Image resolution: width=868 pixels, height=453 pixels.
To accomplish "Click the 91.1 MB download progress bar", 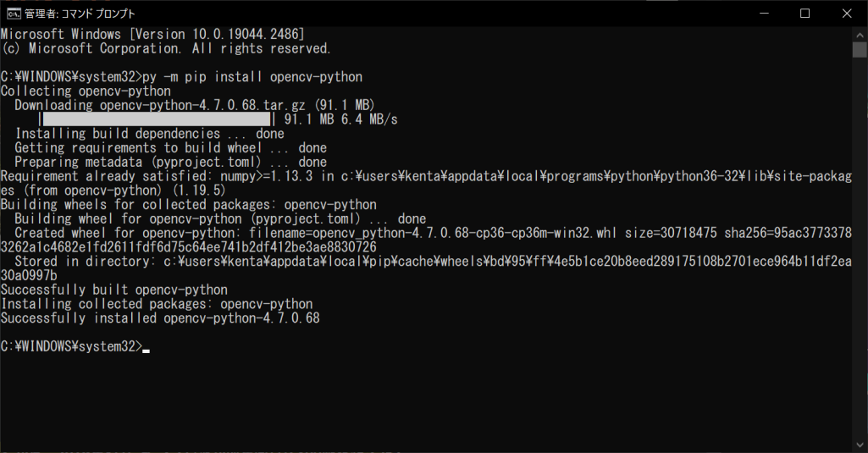I will pyautogui.click(x=157, y=119).
